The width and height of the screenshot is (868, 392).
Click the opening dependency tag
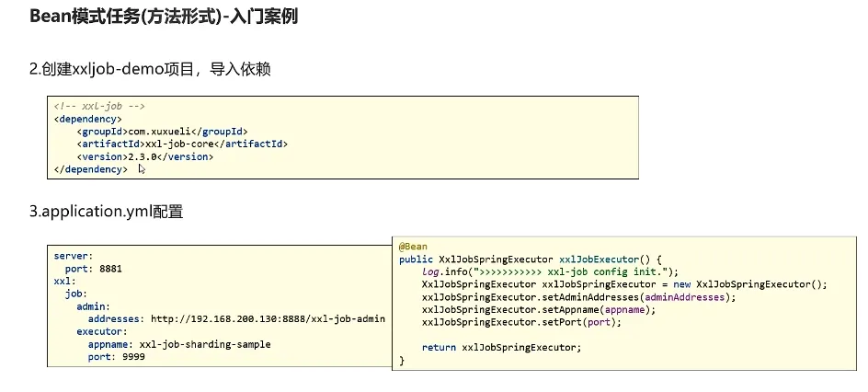point(87,119)
